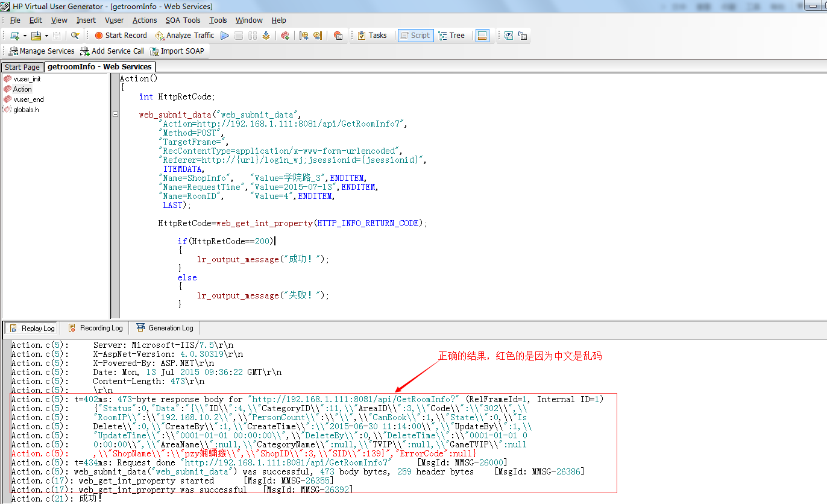This screenshot has height=504, width=827.
Task: Collapse the web_submit_data code block
Action: [115, 115]
